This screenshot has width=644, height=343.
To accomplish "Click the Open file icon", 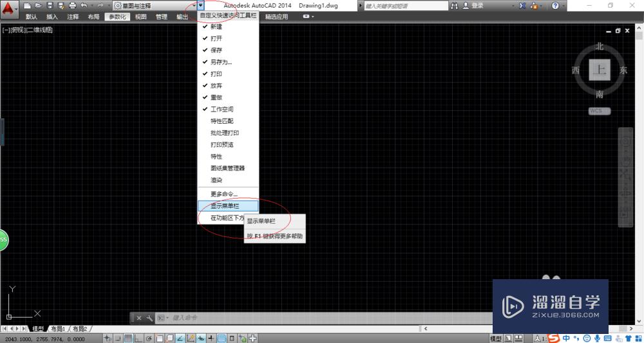I will tap(38, 6).
